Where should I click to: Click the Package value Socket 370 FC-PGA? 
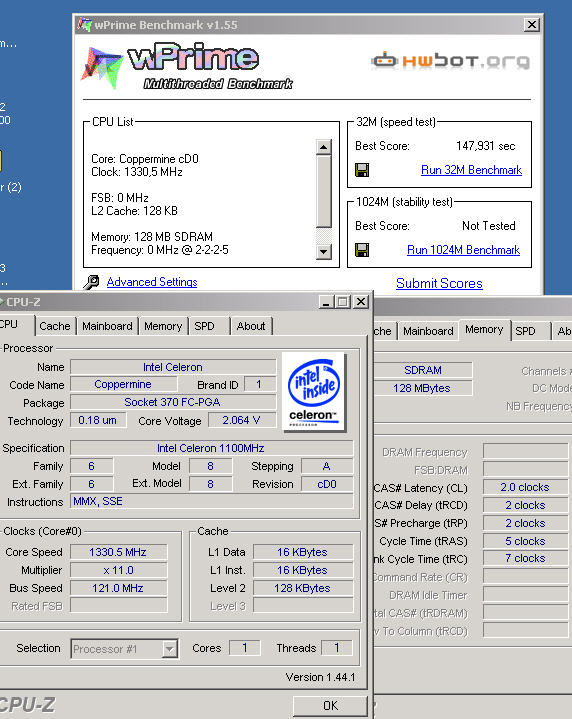[173, 402]
